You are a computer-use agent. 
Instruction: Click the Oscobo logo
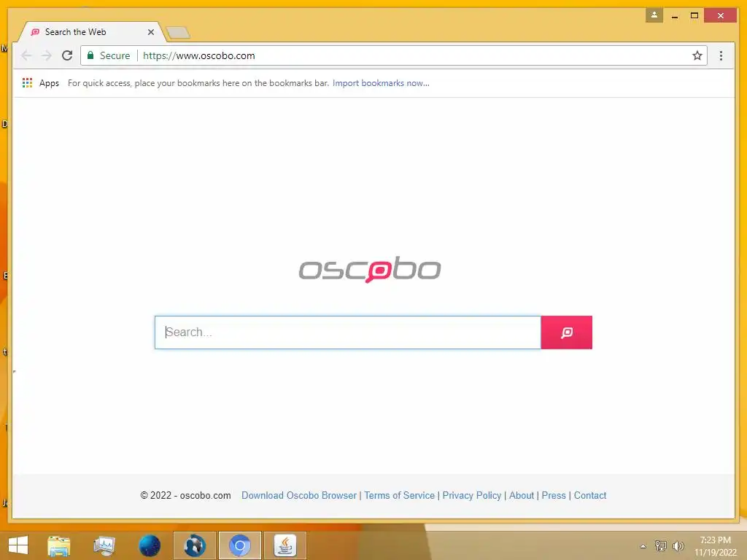coord(370,270)
